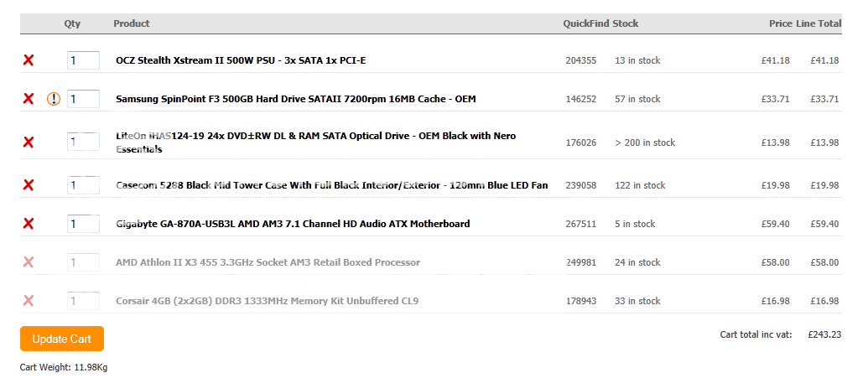868x378 pixels.
Task: Remove OCZ Stealth Xstream PSU from cart
Action: tap(29, 60)
